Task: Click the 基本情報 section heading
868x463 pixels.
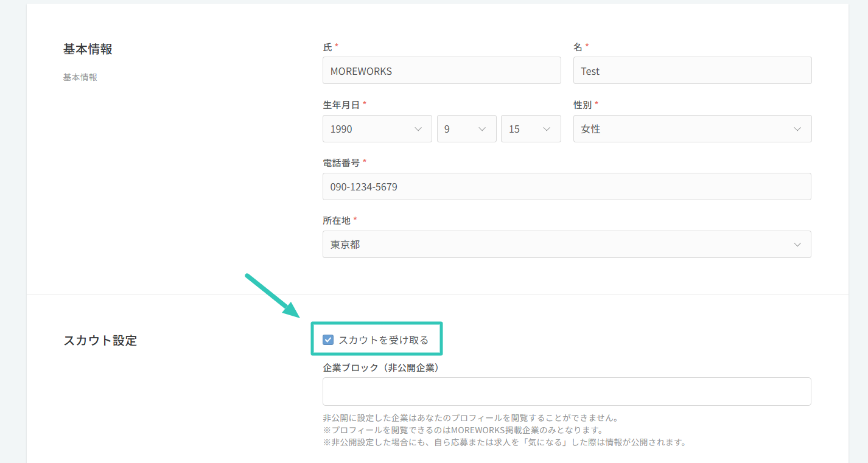Action: pos(88,49)
